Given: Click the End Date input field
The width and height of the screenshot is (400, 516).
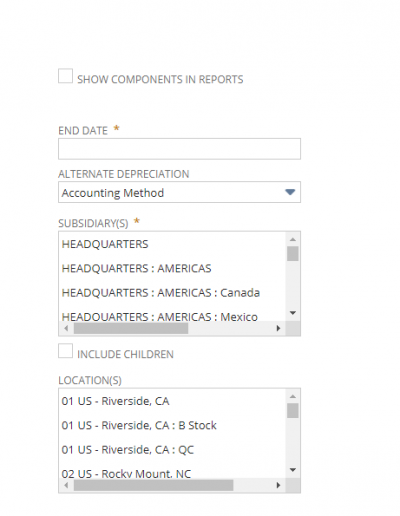Looking at the screenshot, I should click(179, 149).
